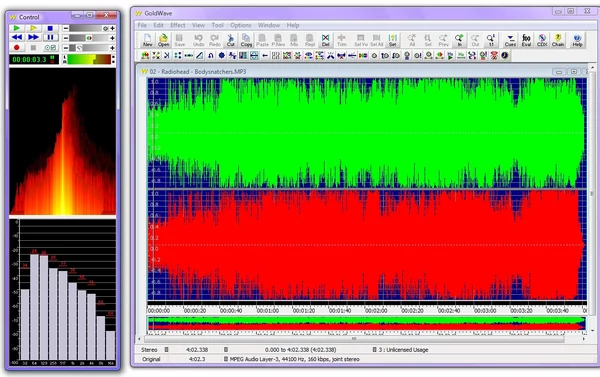600x377 pixels.
Task: Click the Open file toolbar icon
Action: (x=163, y=40)
